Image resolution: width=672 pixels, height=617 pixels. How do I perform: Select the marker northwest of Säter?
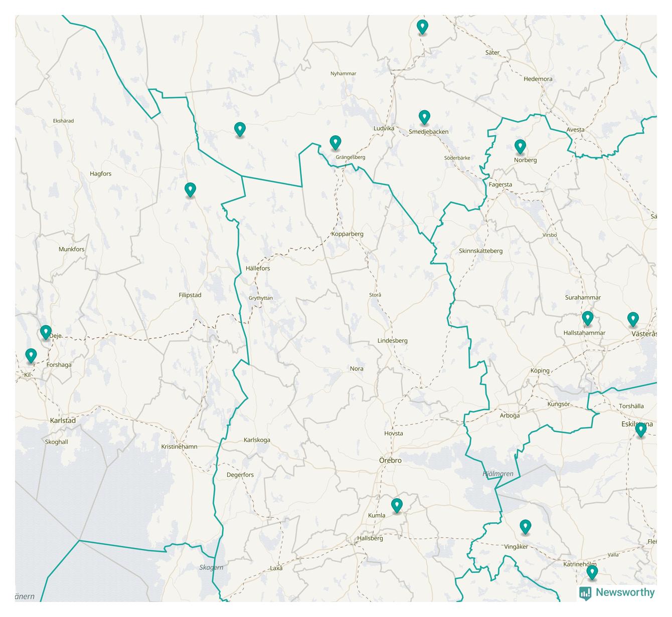(423, 27)
